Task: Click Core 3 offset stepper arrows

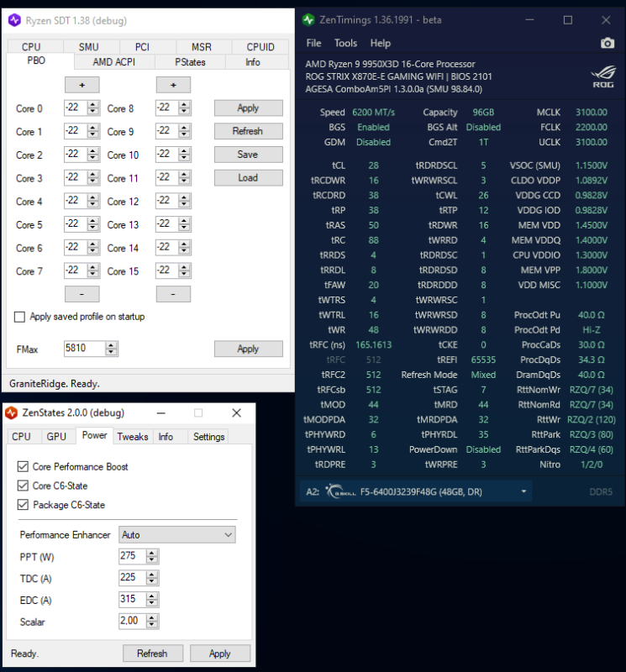Action: click(92, 177)
